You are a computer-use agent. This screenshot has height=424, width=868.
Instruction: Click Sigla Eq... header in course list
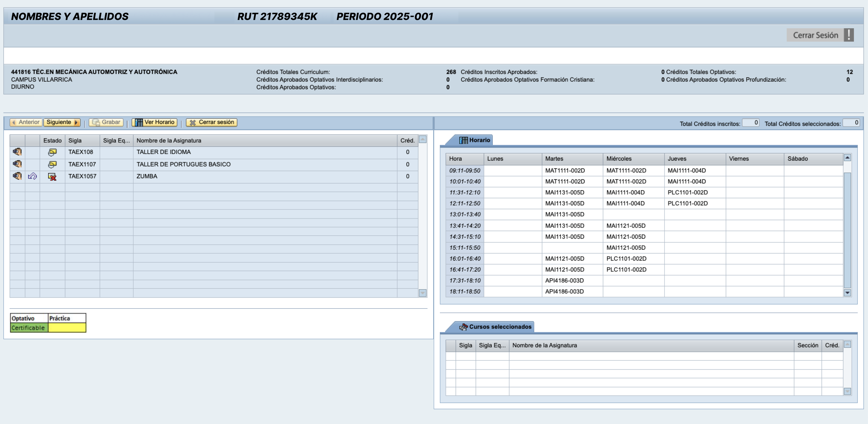click(x=117, y=140)
